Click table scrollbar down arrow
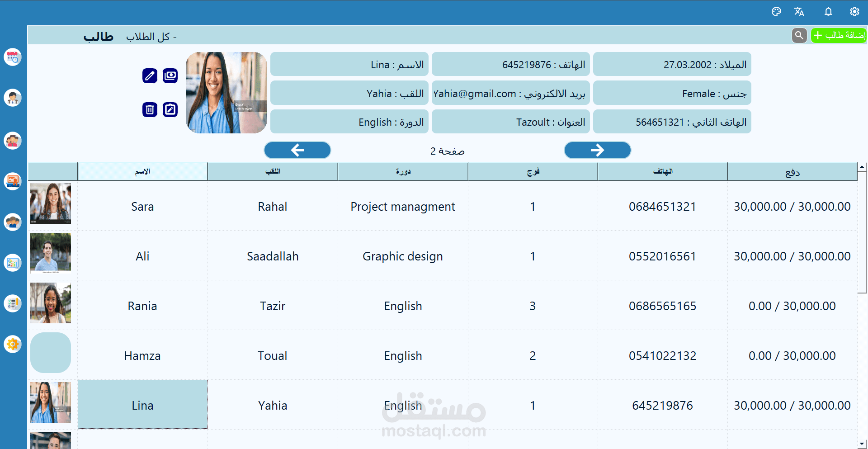The image size is (868, 449). 862,444
